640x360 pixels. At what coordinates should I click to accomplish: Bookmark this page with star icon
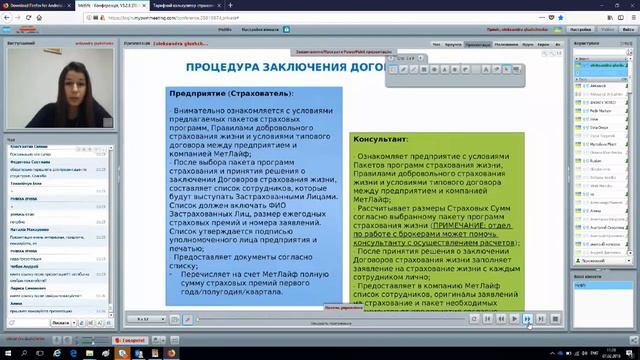(x=561, y=18)
